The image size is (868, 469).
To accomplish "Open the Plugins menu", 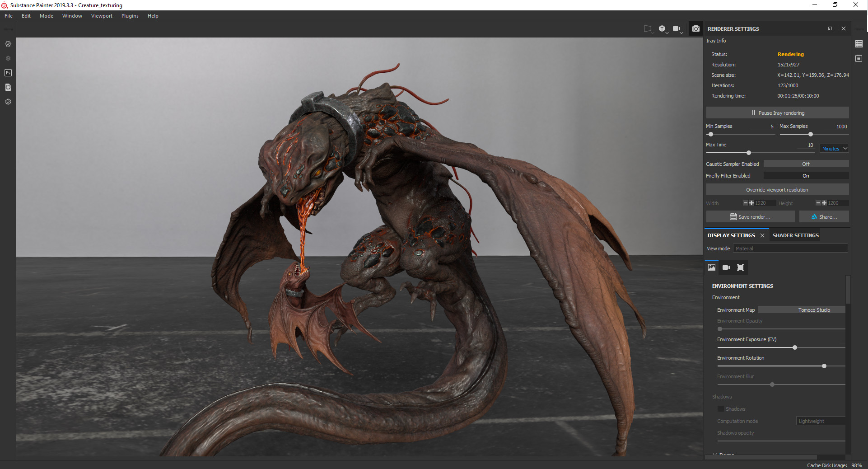I will click(130, 16).
